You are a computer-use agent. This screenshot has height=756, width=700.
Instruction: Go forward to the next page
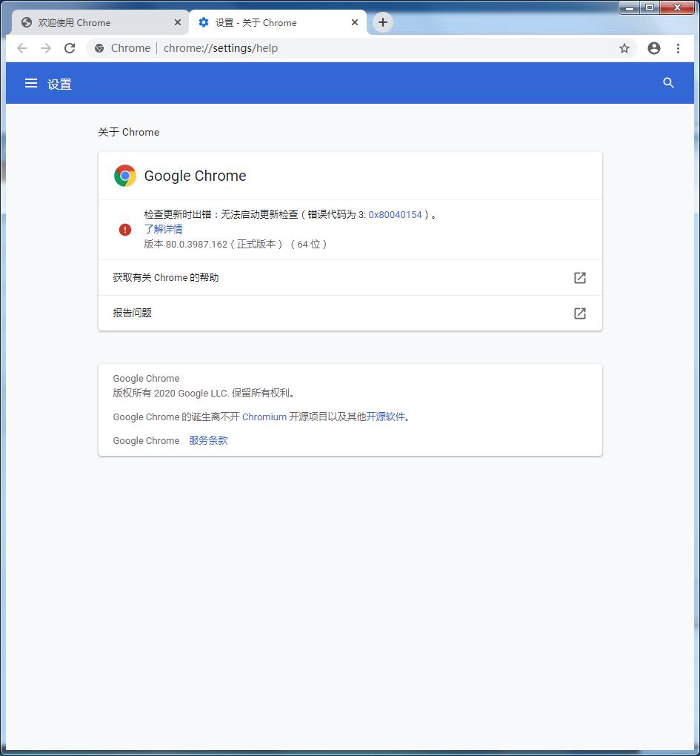[x=46, y=48]
